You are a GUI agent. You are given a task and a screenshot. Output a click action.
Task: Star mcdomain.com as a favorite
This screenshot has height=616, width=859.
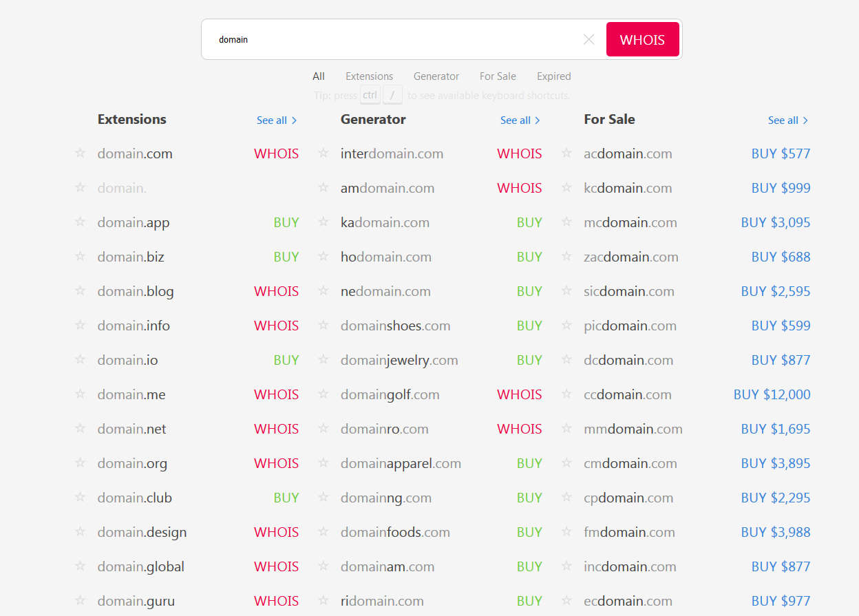(x=566, y=222)
